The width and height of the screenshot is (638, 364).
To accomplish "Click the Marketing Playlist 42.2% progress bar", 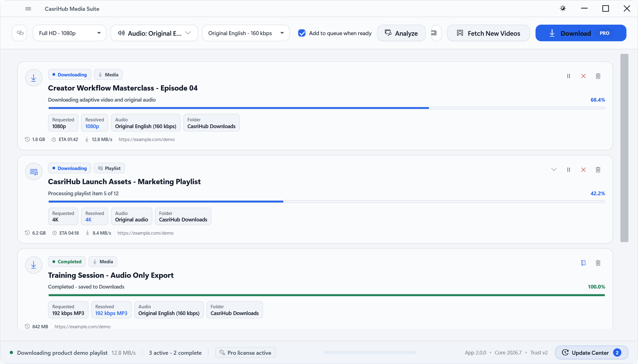I will point(327,202).
